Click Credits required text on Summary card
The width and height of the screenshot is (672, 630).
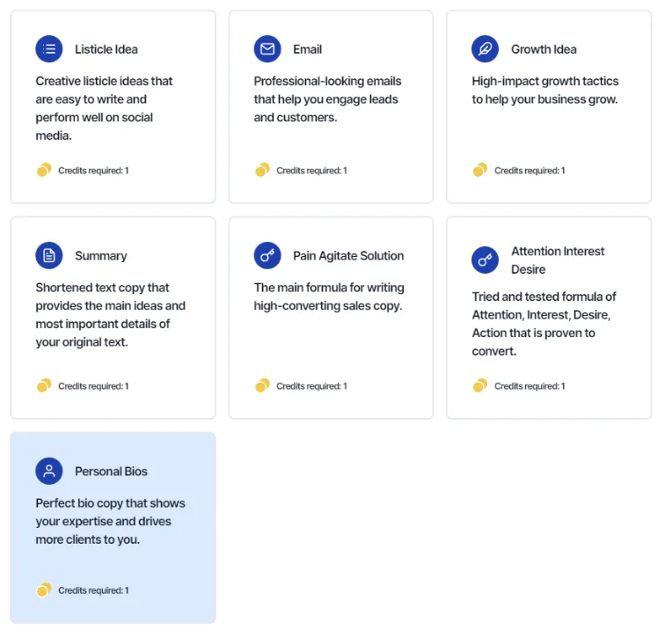[93, 386]
